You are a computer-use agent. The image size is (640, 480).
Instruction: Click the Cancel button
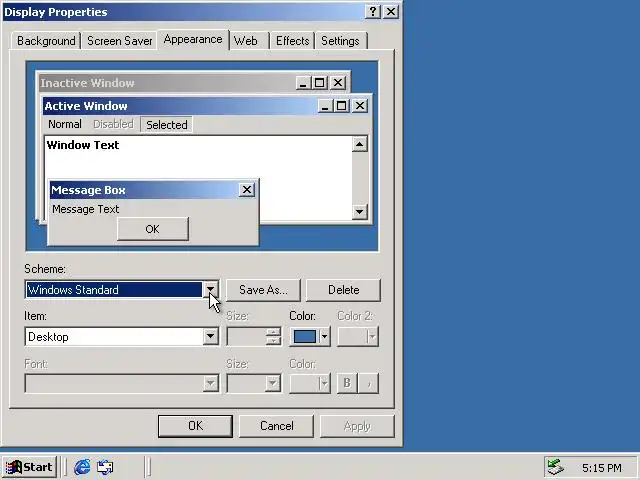click(276, 426)
